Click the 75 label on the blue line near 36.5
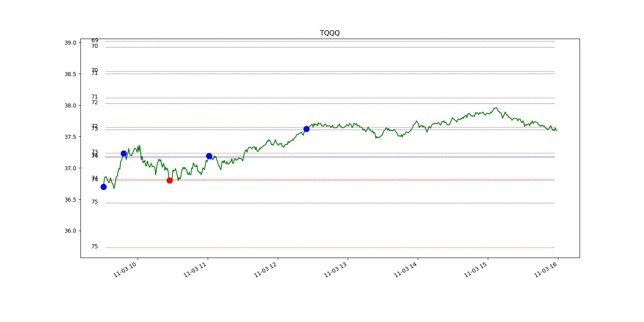 [95, 202]
